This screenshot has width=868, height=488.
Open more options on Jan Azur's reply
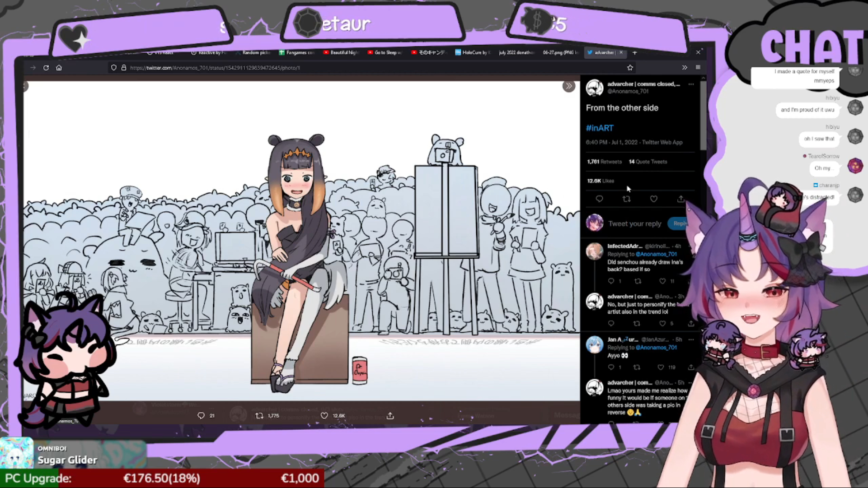coord(691,339)
